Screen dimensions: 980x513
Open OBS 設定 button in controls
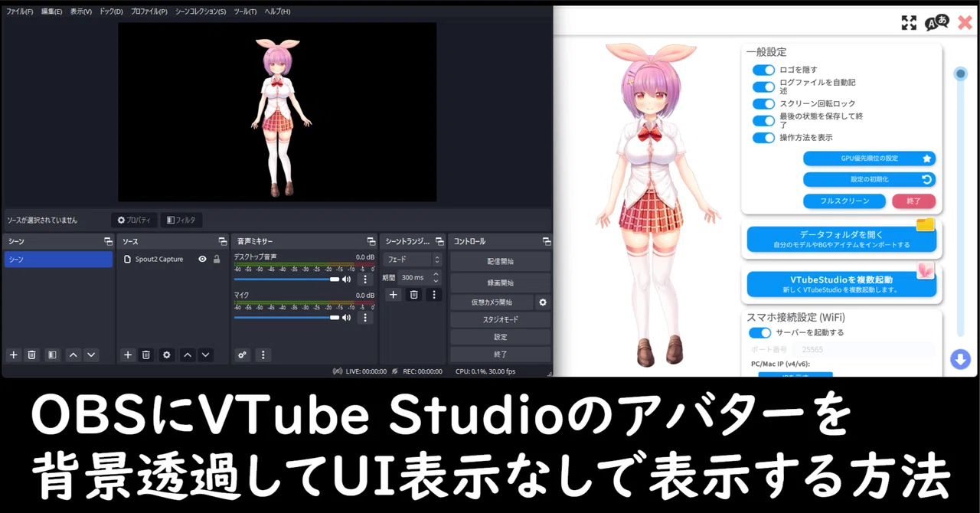pyautogui.click(x=500, y=337)
